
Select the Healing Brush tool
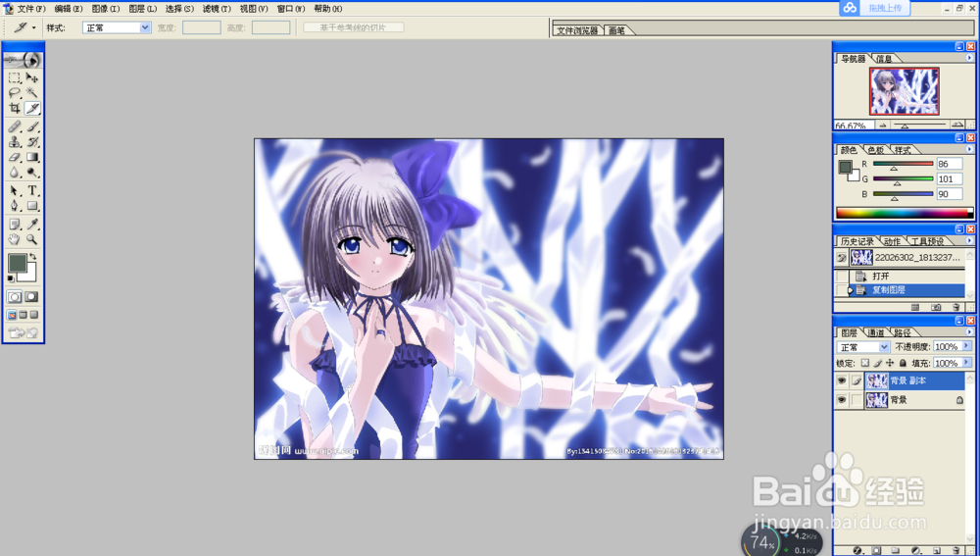(15, 126)
